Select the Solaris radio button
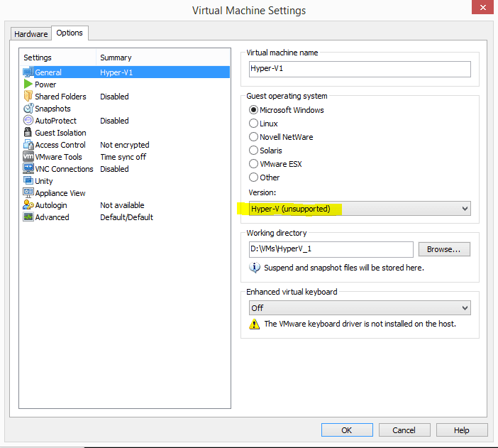 point(254,151)
